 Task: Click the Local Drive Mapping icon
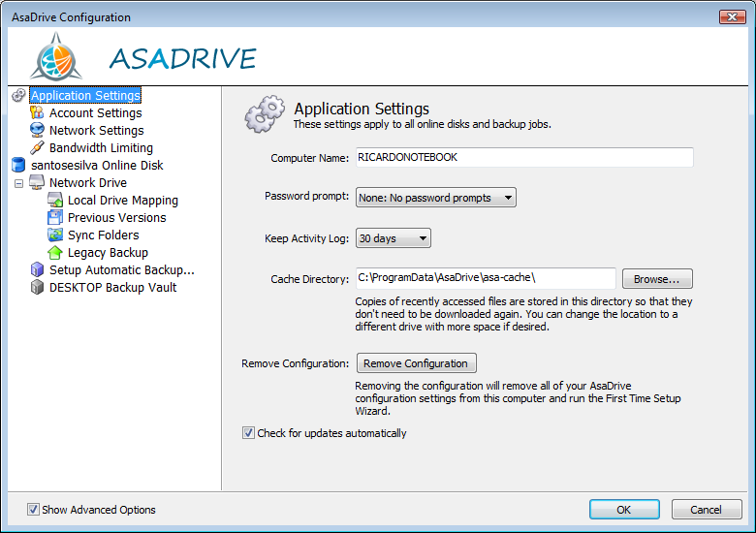tap(55, 200)
